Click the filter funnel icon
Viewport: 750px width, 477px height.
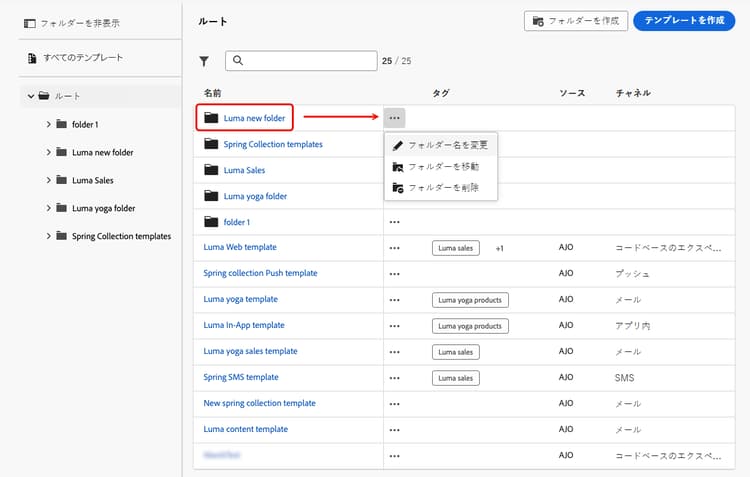(204, 61)
